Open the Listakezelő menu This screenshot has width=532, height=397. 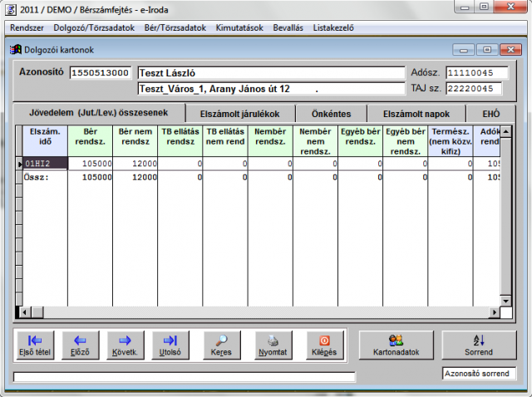point(333,27)
